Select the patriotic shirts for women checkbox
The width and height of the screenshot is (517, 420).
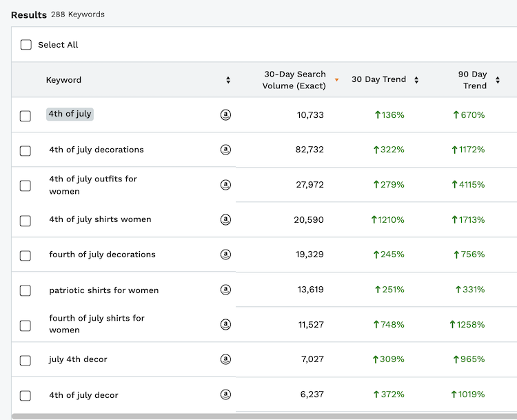[x=26, y=290]
